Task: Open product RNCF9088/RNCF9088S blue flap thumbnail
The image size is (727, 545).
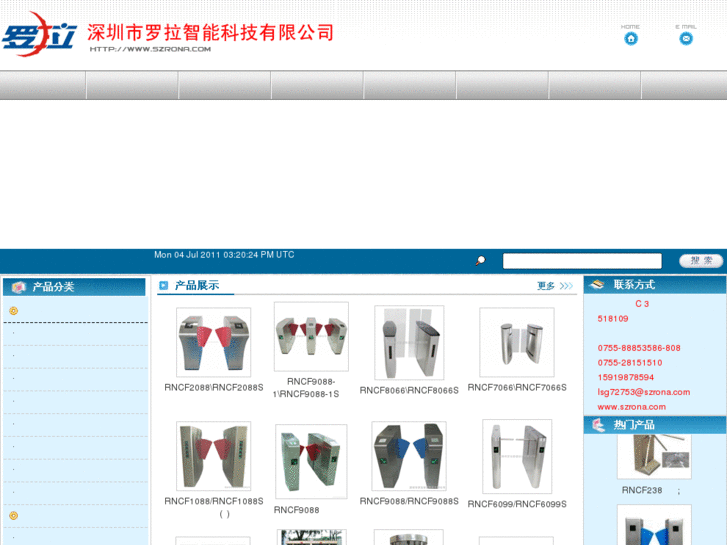Action: coord(409,456)
